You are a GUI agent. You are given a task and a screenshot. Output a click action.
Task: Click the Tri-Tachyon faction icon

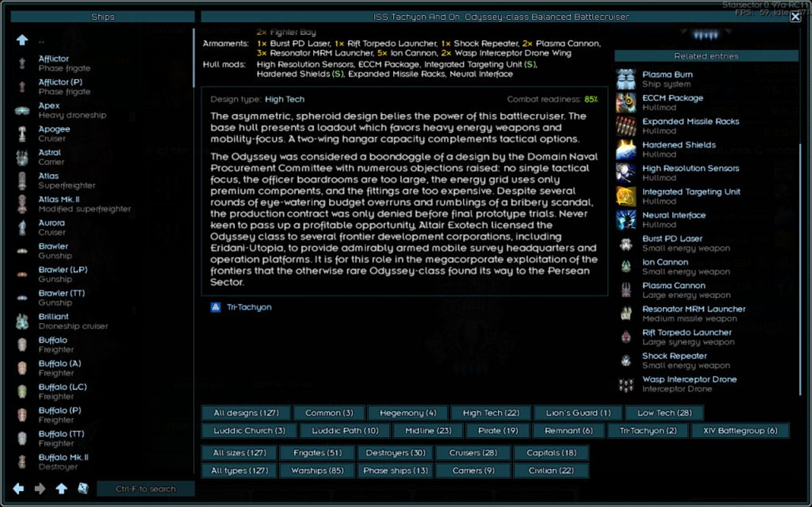216,307
